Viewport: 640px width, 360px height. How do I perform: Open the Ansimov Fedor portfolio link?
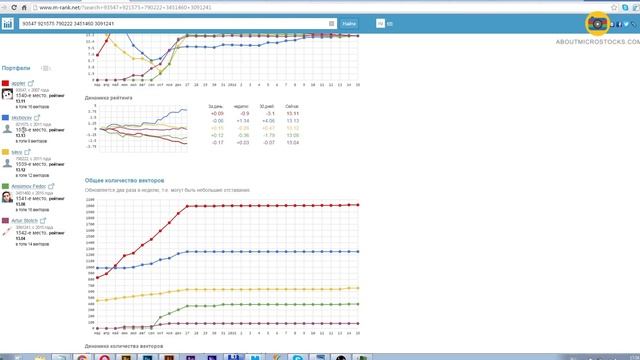[29, 186]
